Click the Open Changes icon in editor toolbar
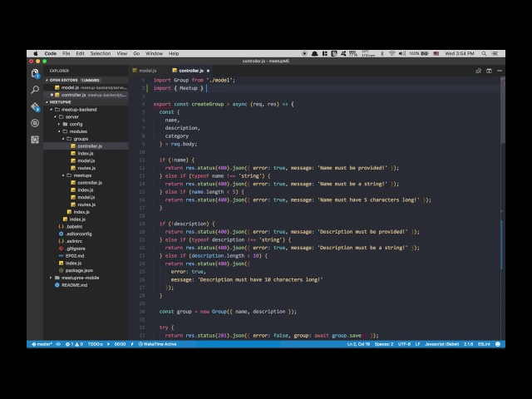This screenshot has width=532, height=399. [479, 71]
